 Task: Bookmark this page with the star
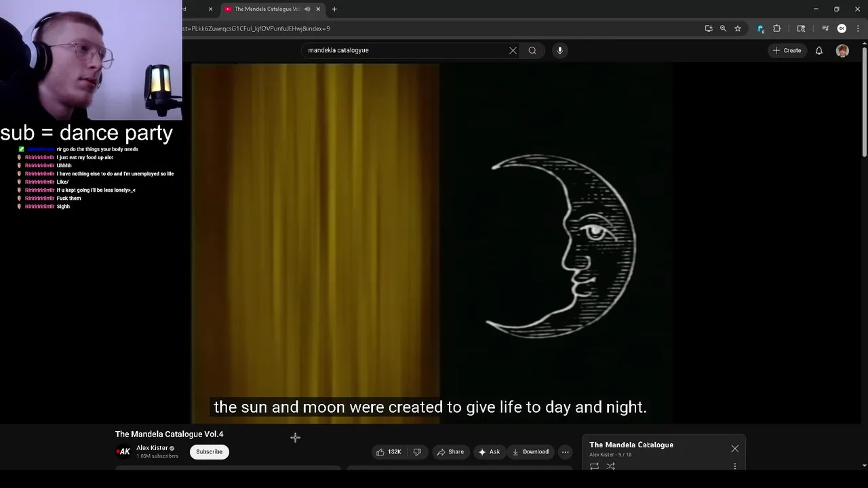point(738,28)
